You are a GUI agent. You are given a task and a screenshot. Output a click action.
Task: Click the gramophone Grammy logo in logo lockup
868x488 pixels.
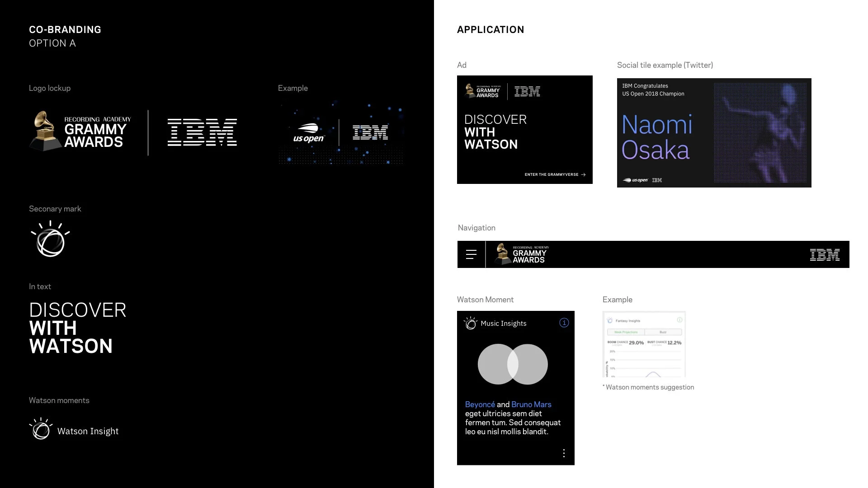(x=44, y=130)
